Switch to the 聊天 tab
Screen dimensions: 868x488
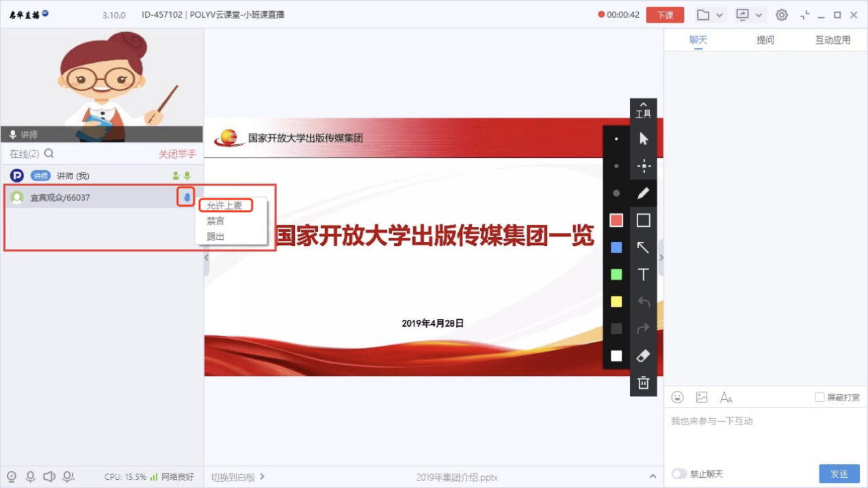[698, 40]
